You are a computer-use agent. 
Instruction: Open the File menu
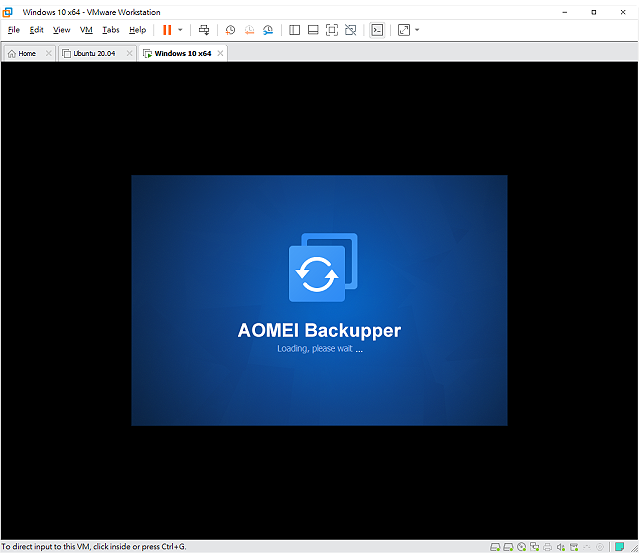14,30
